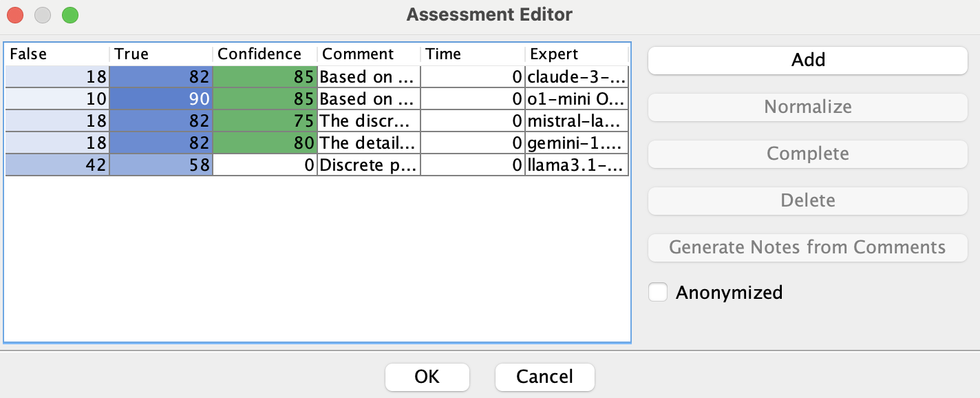Viewport: 980px width, 398px height.
Task: Select the green Confidence cell showing 75
Action: pos(265,121)
